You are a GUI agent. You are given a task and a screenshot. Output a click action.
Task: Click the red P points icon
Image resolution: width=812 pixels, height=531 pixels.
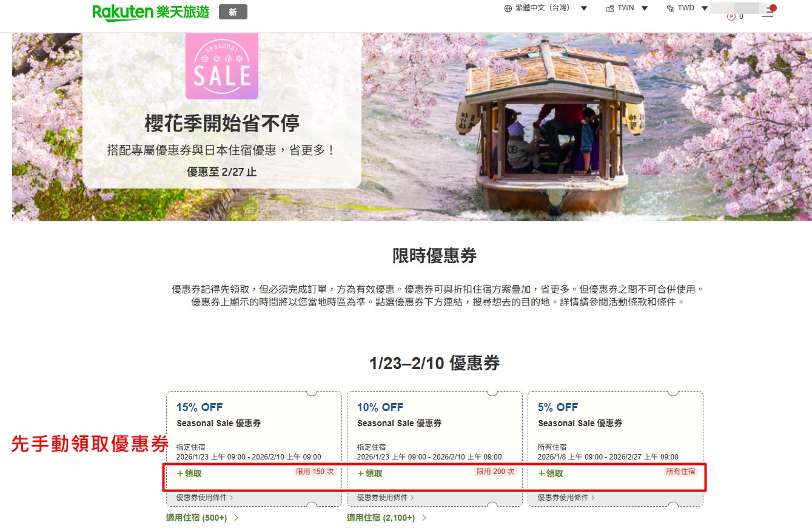pos(731,16)
